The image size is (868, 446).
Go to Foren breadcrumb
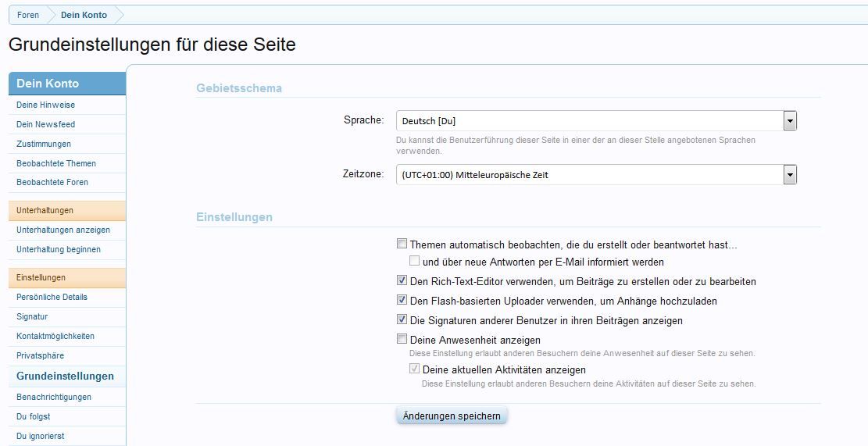click(28, 15)
